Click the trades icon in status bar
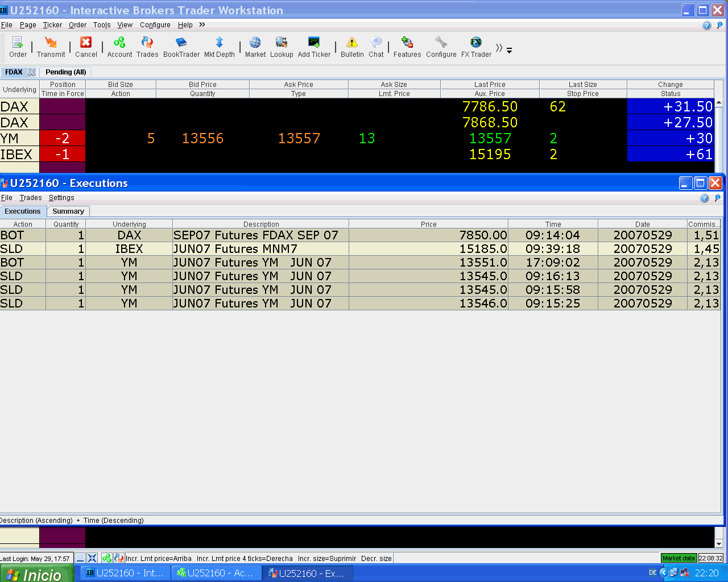This screenshot has height=582, width=728. 118,558
